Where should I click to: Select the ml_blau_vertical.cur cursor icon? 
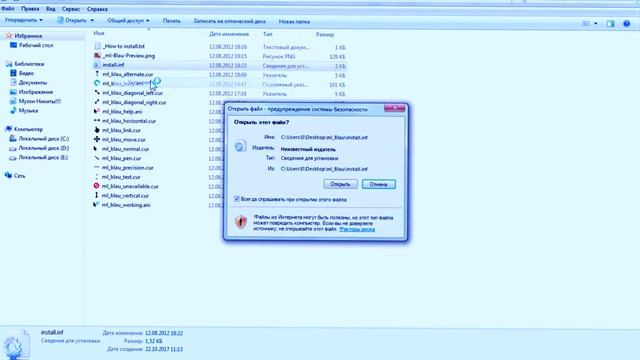tap(97, 196)
